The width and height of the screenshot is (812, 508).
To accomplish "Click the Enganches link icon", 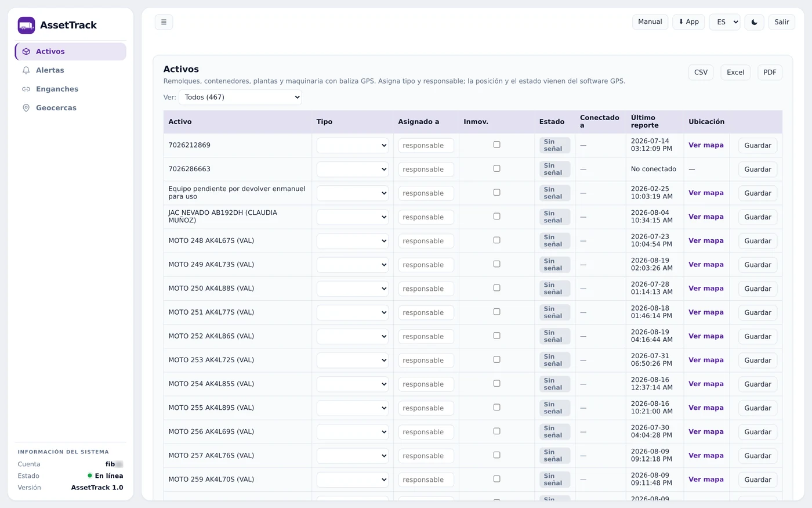I will pyautogui.click(x=26, y=89).
